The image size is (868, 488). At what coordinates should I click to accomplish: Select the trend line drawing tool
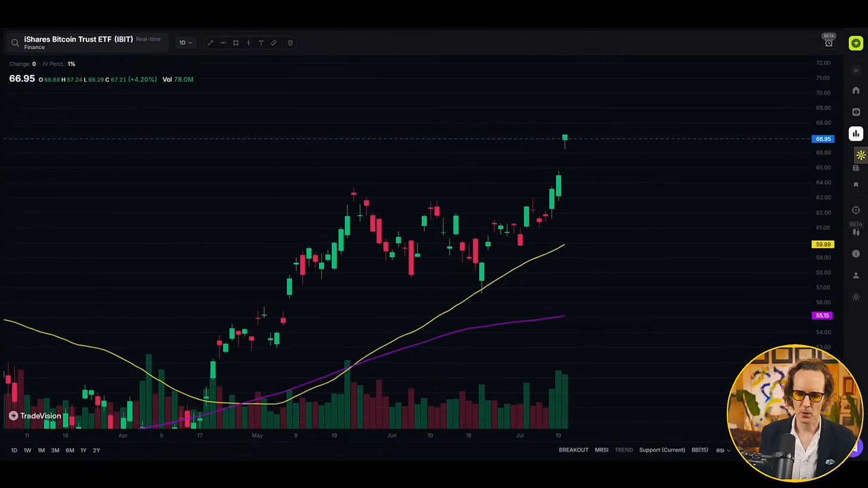[210, 42]
